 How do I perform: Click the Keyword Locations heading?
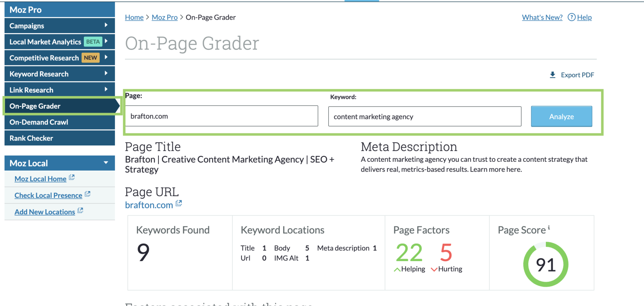tap(283, 230)
